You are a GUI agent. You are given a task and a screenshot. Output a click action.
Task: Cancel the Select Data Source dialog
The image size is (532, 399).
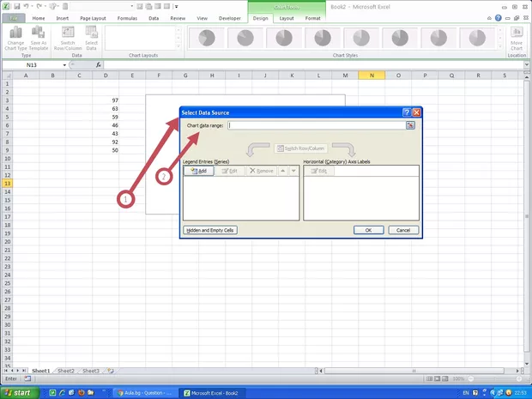coord(403,230)
